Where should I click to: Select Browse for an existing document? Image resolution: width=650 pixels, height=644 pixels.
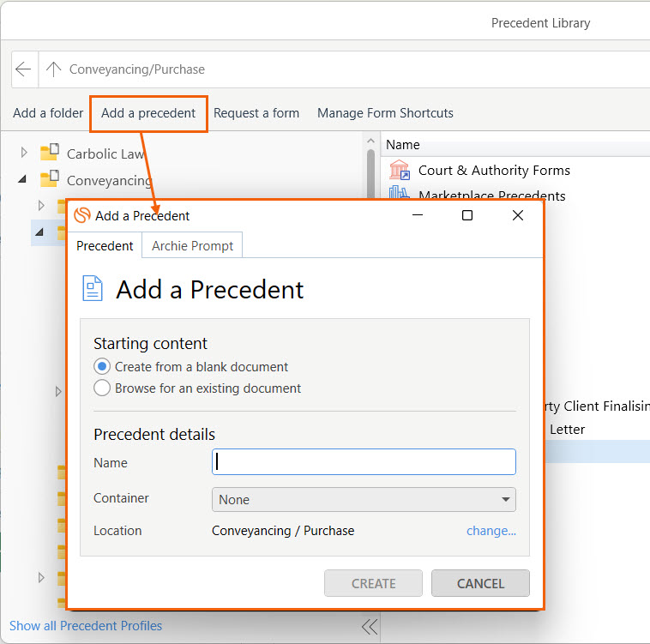[102, 388]
